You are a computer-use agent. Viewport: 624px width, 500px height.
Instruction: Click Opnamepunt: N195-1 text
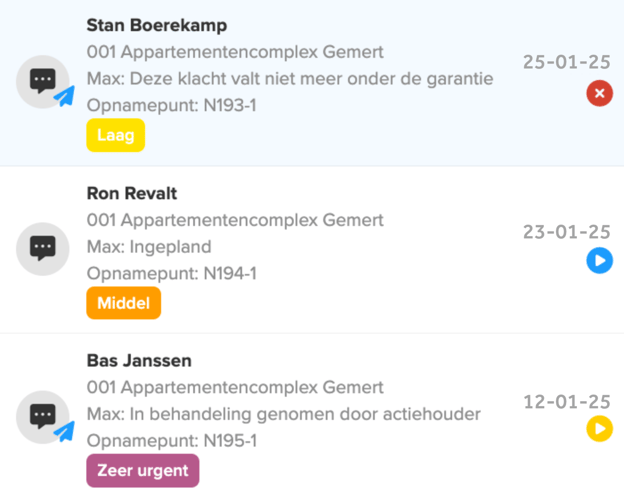[x=172, y=440]
